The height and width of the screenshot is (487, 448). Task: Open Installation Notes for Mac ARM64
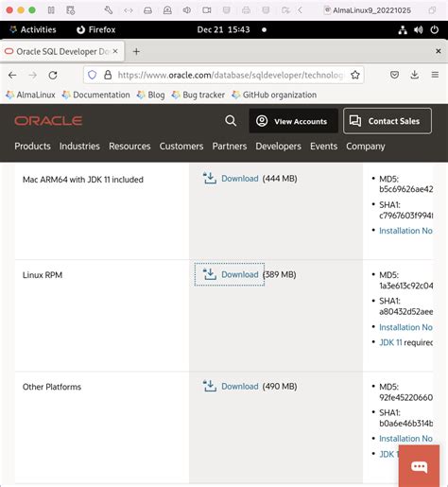405,231
